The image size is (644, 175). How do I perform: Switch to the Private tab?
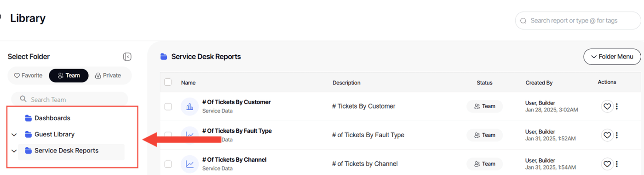click(x=108, y=76)
